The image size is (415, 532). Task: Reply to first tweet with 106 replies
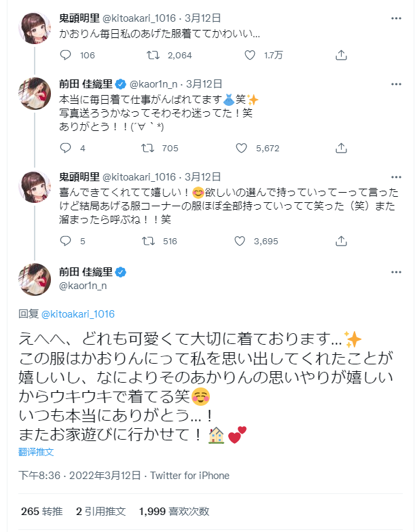tap(66, 56)
